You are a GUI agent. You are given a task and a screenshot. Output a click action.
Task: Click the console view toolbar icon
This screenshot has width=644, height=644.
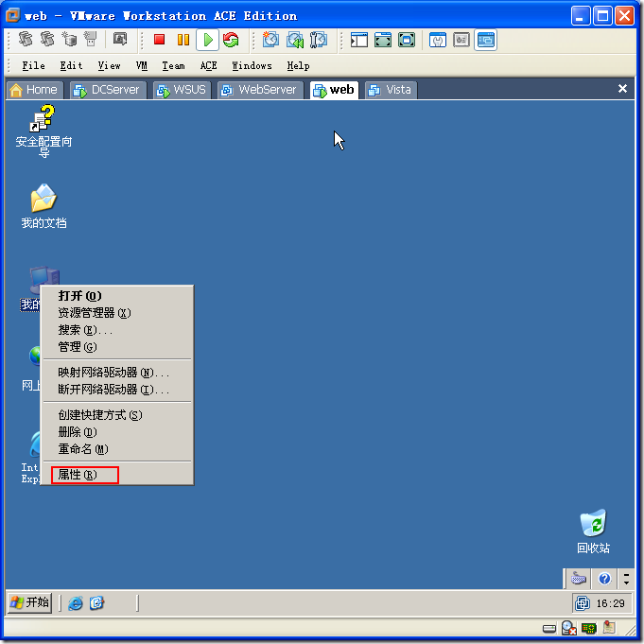click(486, 40)
